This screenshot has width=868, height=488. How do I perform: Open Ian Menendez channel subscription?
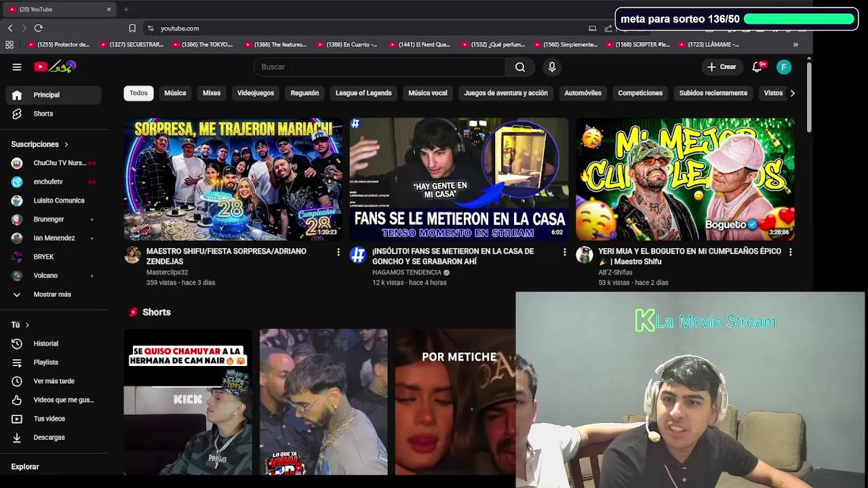point(54,238)
